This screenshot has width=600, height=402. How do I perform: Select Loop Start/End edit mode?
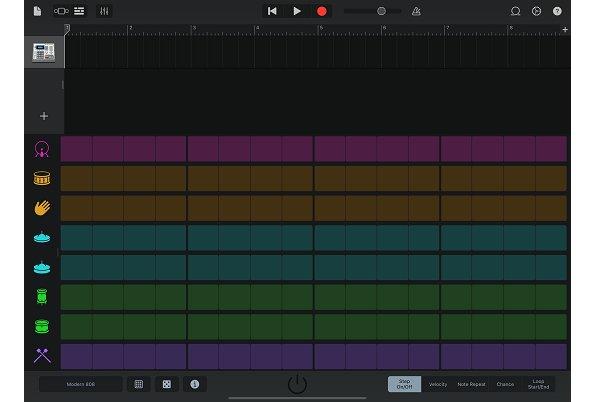pyautogui.click(x=538, y=384)
